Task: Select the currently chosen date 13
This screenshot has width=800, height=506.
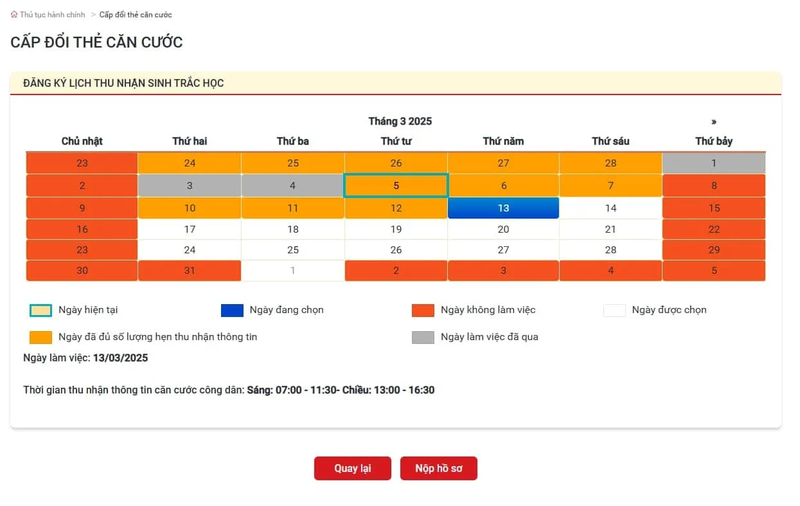Action: click(x=504, y=208)
